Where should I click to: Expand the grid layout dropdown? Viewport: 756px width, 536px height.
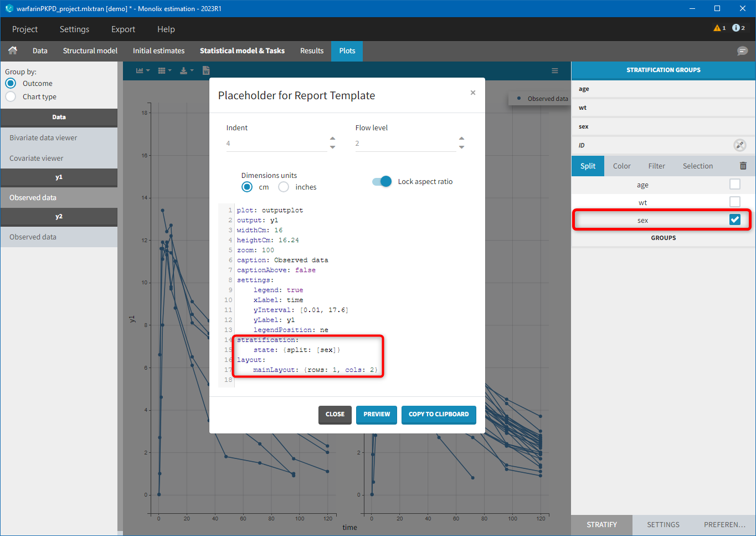click(164, 71)
